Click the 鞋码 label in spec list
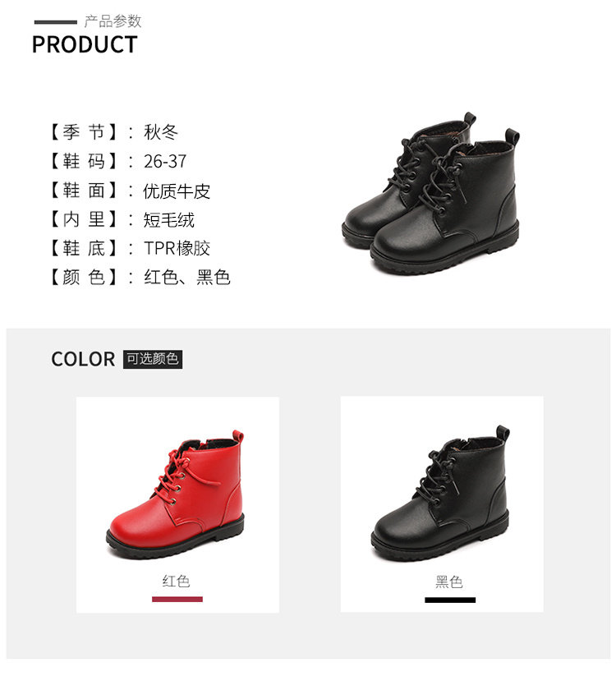Viewport: 616px width, 676px height. 84,161
